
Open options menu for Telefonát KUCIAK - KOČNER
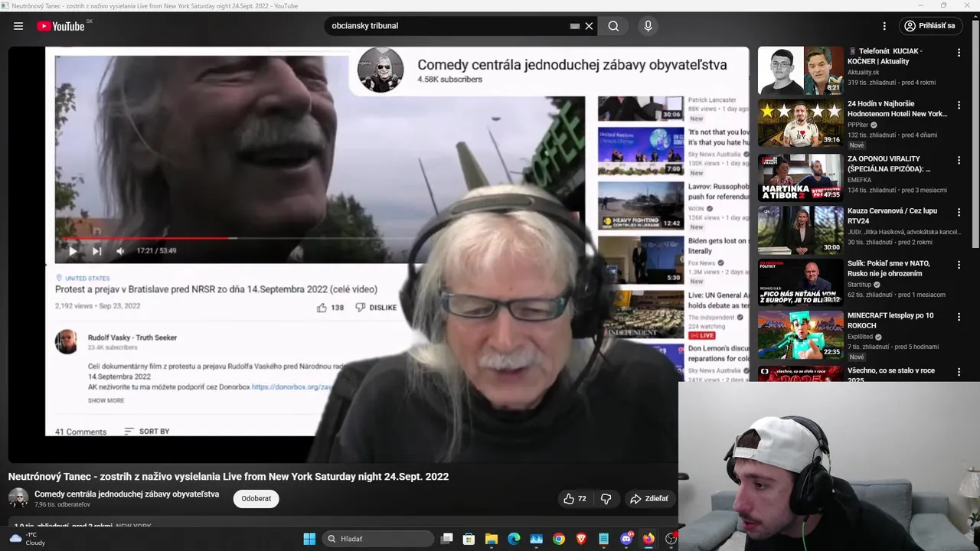click(x=959, y=53)
